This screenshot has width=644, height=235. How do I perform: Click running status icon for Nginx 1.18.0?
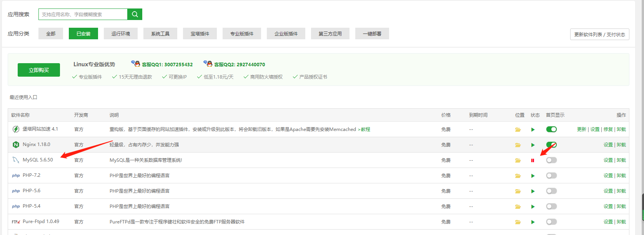pos(533,145)
